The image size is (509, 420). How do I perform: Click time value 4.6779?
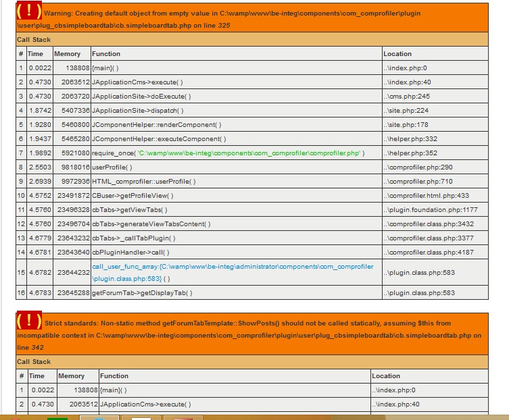[40, 238]
